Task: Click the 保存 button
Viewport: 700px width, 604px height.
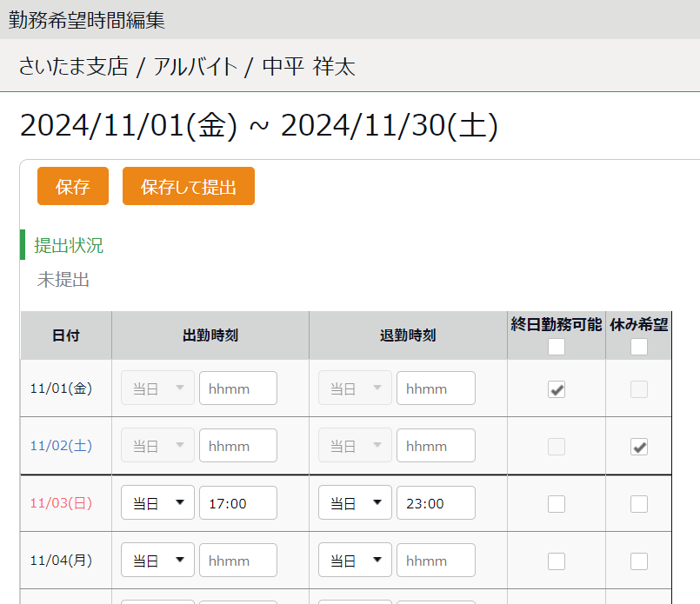Action: (73, 186)
